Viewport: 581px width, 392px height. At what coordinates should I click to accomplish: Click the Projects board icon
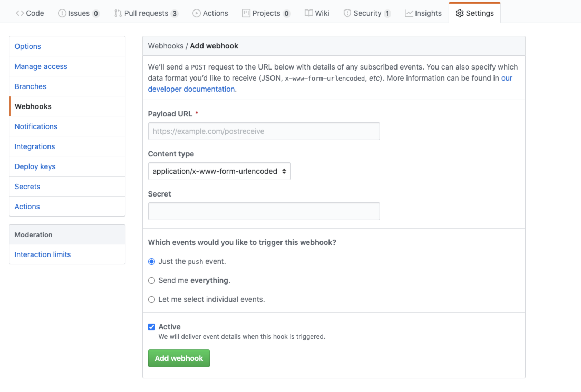click(x=246, y=13)
